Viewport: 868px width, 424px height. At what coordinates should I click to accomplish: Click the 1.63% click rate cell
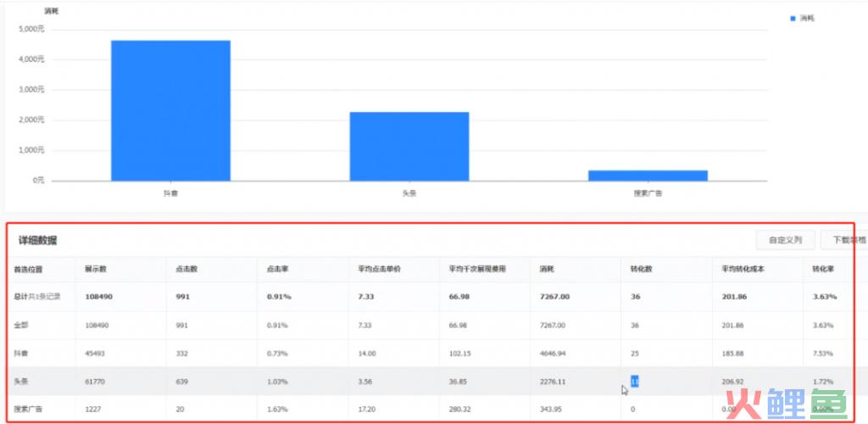click(277, 410)
